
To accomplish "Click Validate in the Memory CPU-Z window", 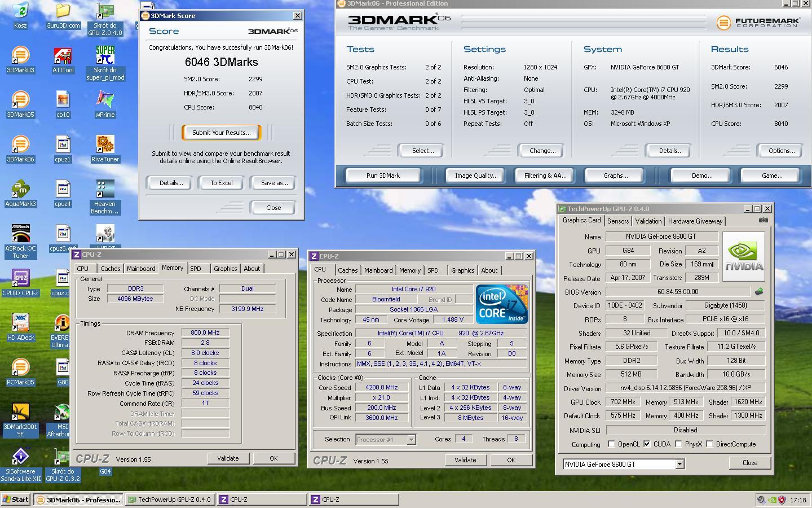I will tap(228, 458).
